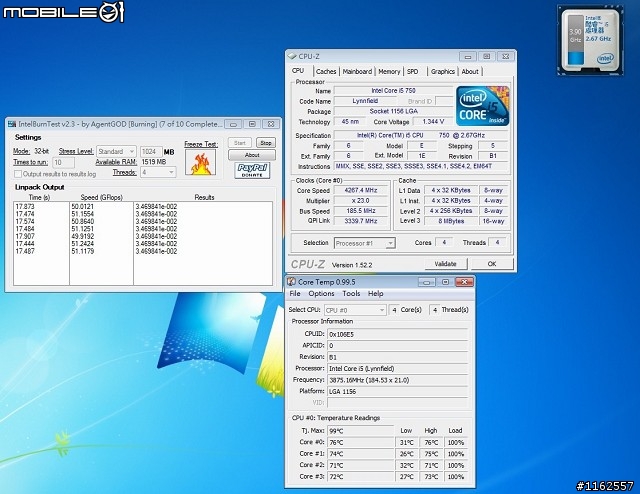This screenshot has width=640, height=494.
Task: Click the Core Voltage 1.344 V value
Action: click(x=433, y=122)
